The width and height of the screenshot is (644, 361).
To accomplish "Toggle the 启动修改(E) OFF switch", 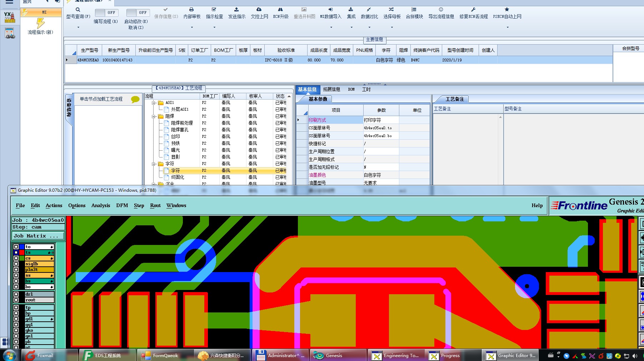I will click(138, 12).
